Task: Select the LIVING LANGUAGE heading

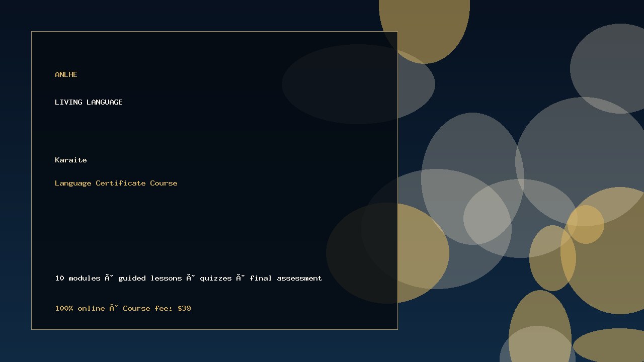Action: (x=89, y=102)
